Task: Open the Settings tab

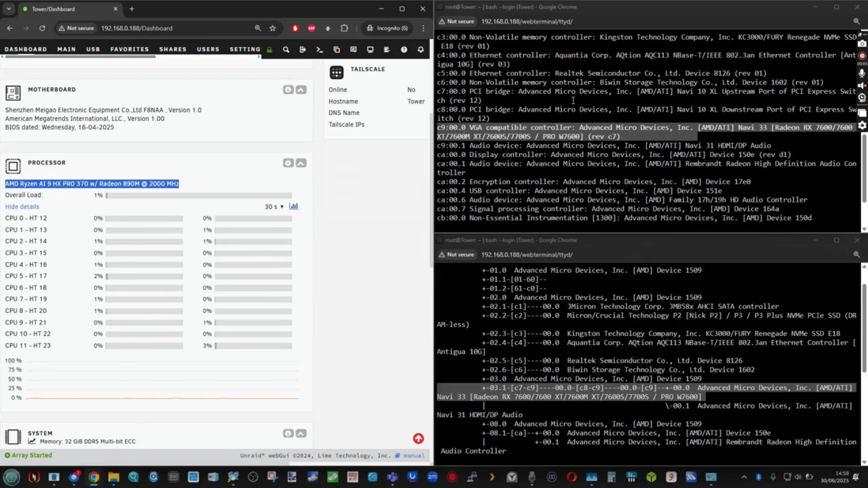Action: (x=245, y=49)
